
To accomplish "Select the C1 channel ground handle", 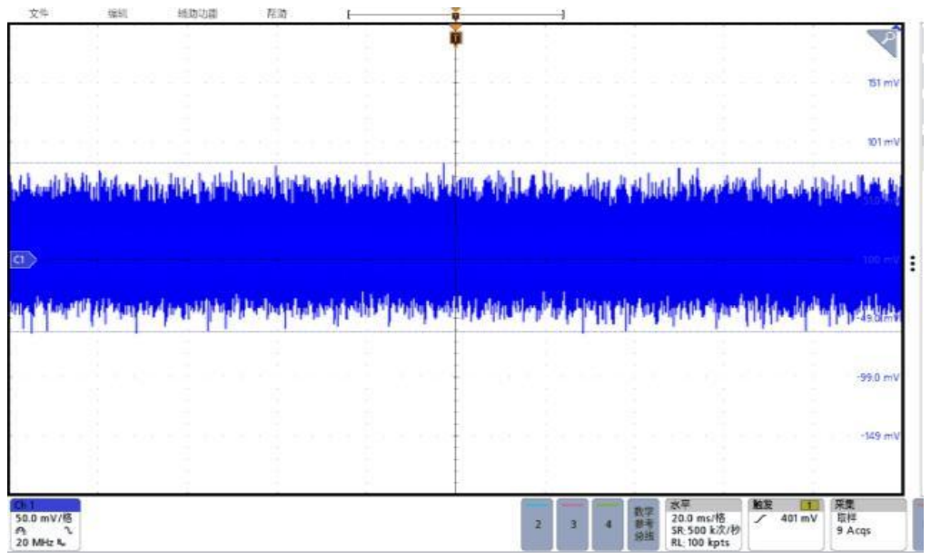I will coord(23,260).
